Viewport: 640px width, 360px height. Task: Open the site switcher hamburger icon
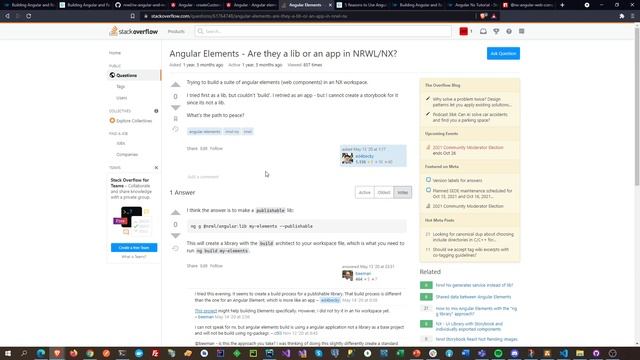521,31
